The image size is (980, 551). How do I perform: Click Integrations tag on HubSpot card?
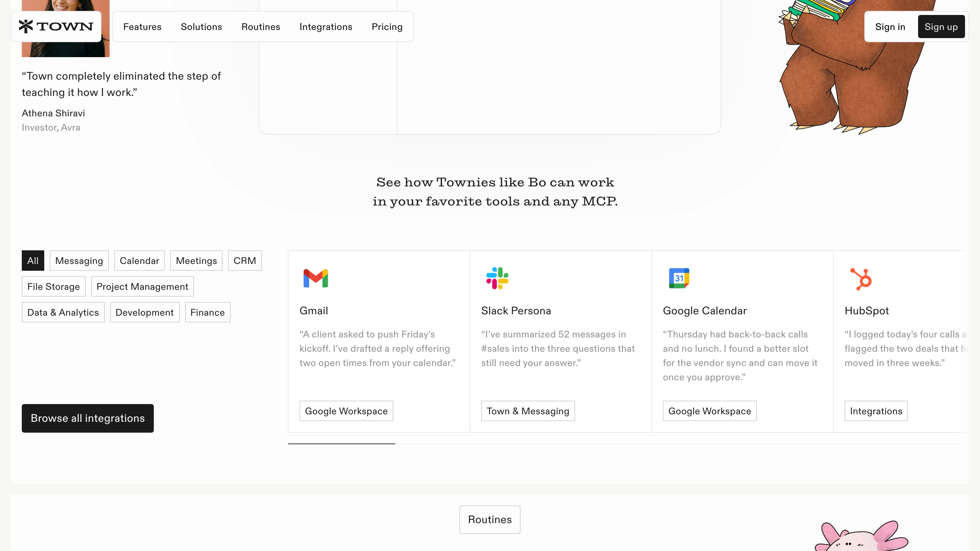point(876,411)
